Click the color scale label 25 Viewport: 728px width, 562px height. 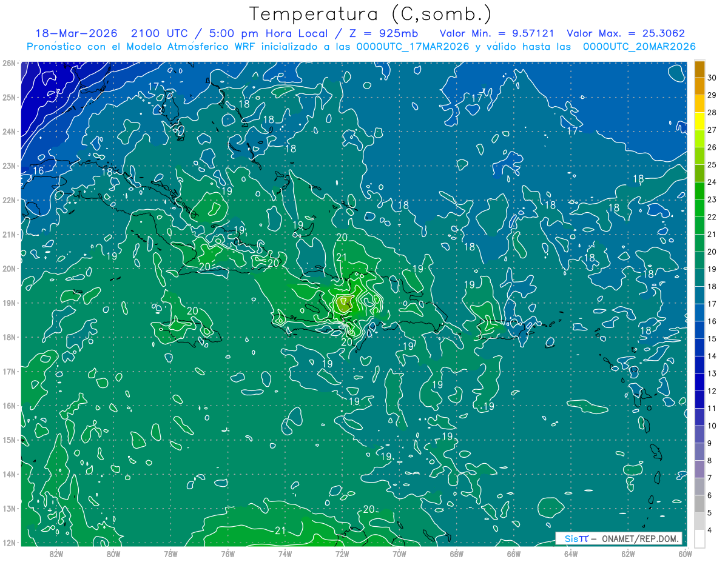pyautogui.click(x=712, y=164)
